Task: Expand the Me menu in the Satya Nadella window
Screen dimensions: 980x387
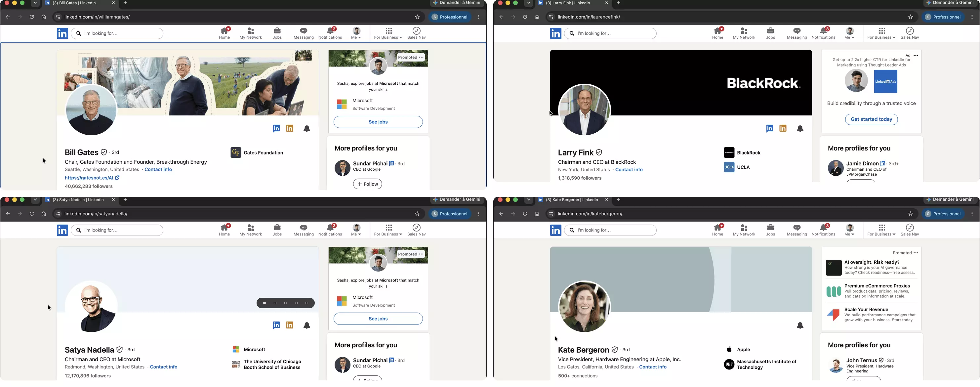Action: pos(356,230)
